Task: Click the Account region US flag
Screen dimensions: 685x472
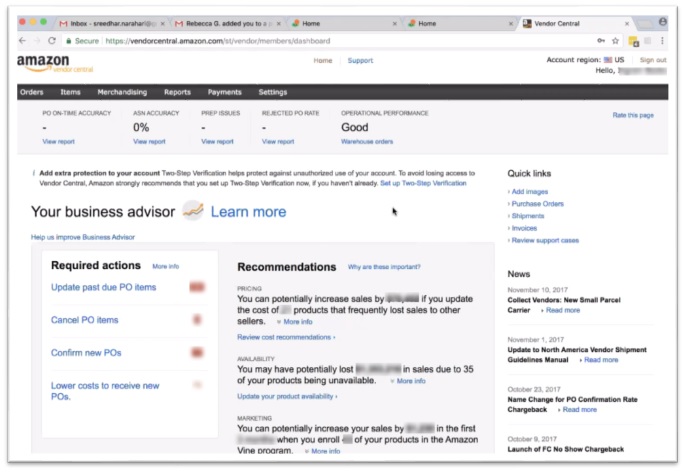Action: [608, 60]
